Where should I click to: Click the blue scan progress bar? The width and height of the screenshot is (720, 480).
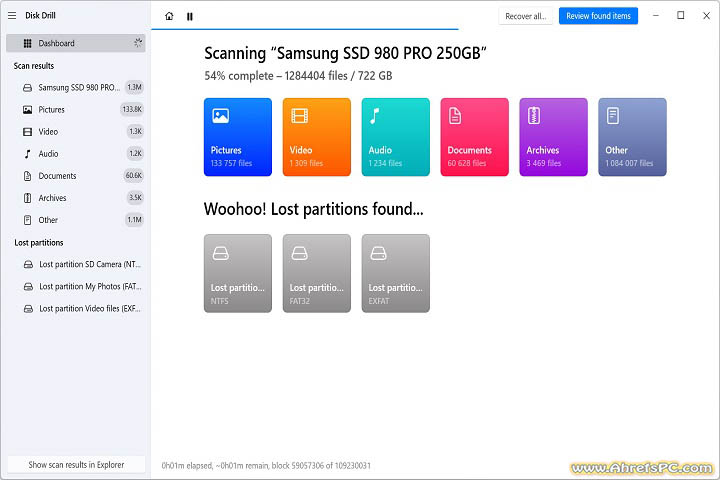click(x=305, y=29)
